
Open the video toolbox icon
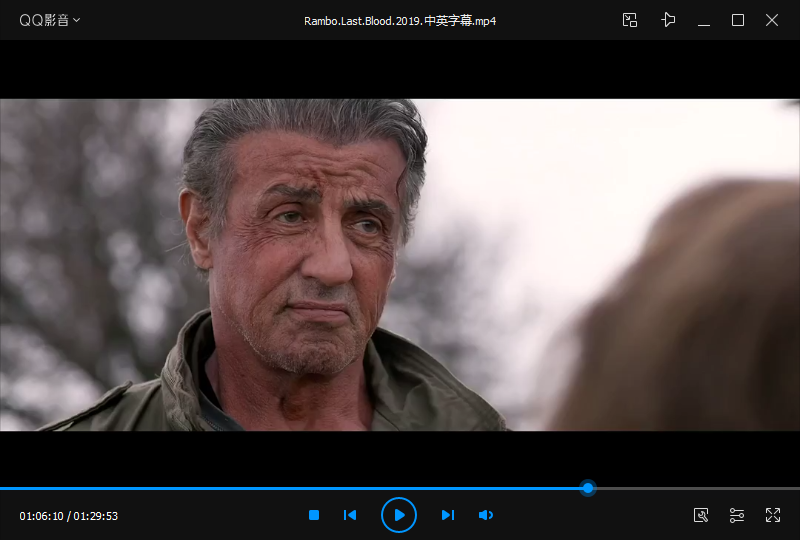[701, 515]
